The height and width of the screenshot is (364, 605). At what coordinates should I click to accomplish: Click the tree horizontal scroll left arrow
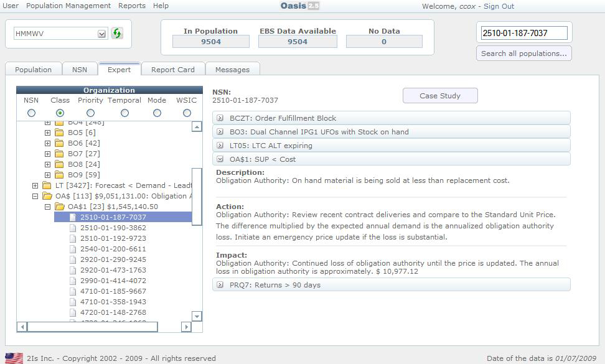point(22,327)
